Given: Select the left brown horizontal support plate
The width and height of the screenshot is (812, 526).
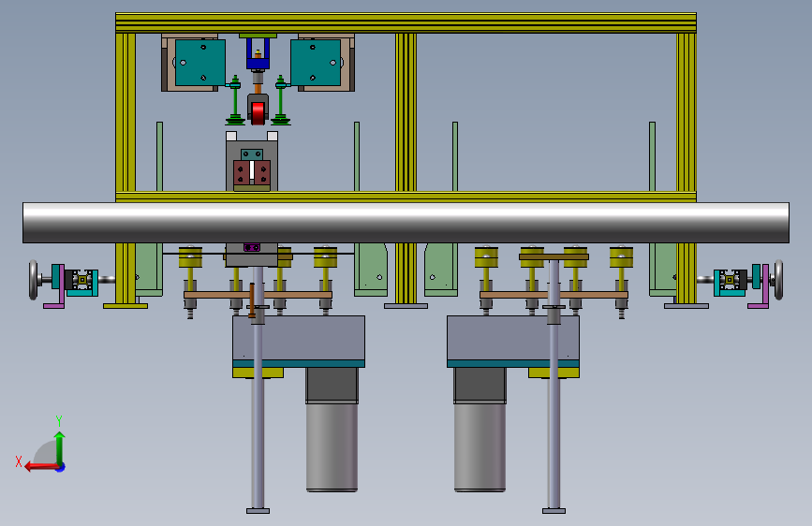Looking at the screenshot, I should point(258,295).
